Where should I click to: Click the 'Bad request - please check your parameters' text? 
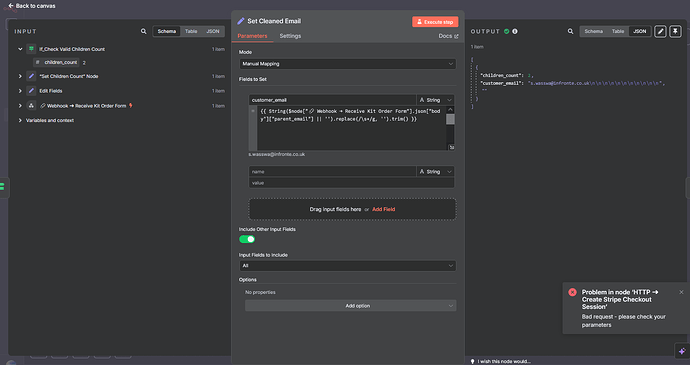click(624, 321)
